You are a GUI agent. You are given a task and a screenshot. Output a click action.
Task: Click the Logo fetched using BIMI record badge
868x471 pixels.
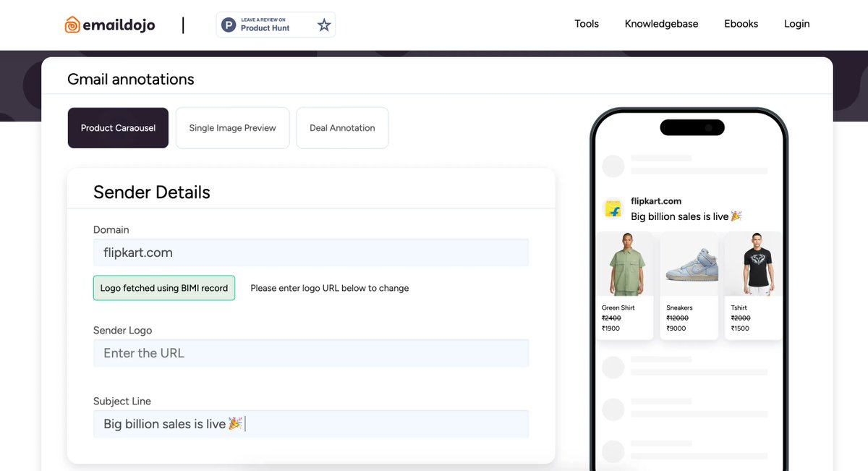point(164,288)
